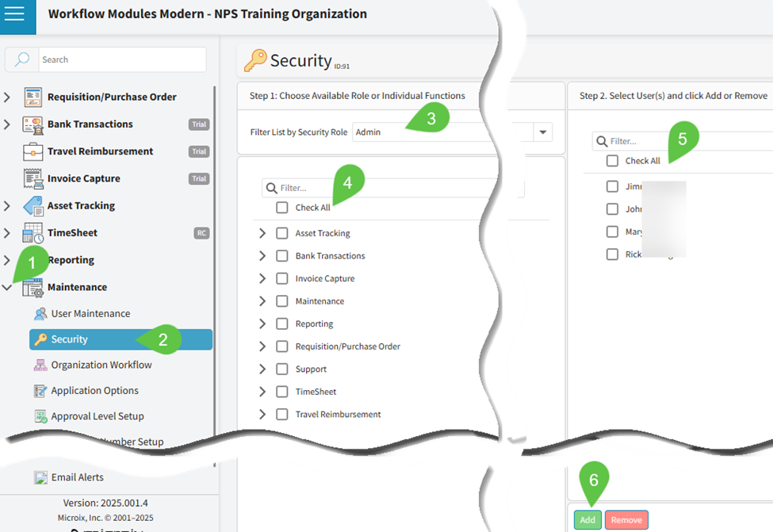Open User Maintenance in sidebar
Image resolution: width=773 pixels, height=532 pixels.
pos(90,314)
